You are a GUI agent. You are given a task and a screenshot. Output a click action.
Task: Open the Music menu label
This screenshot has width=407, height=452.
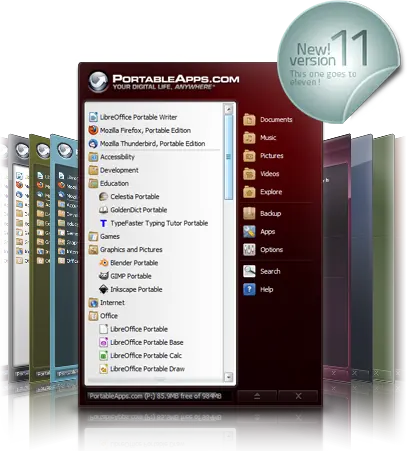coord(268,138)
